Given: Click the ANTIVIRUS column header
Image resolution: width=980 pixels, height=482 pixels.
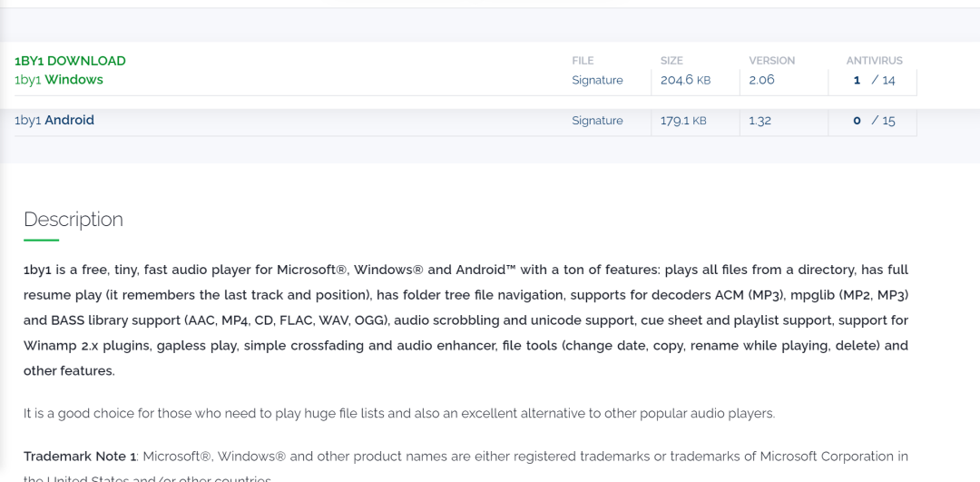Looking at the screenshot, I should 874,61.
